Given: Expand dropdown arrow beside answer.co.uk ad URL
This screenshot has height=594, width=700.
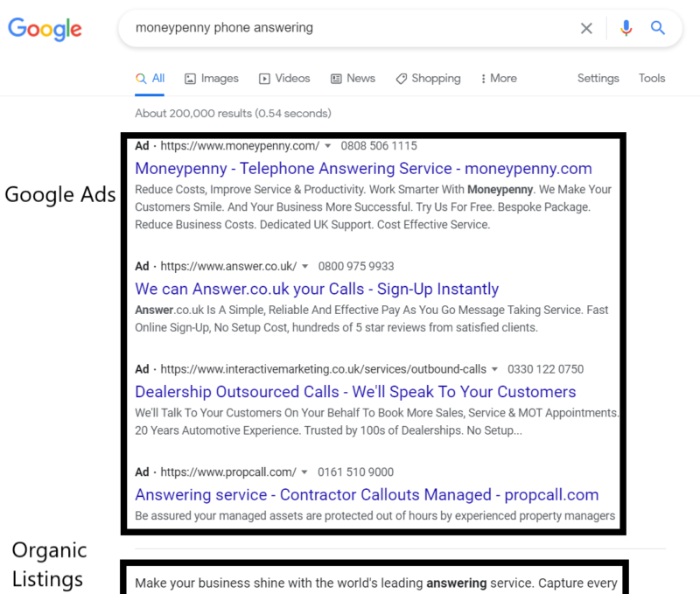Looking at the screenshot, I should click(x=304, y=267).
